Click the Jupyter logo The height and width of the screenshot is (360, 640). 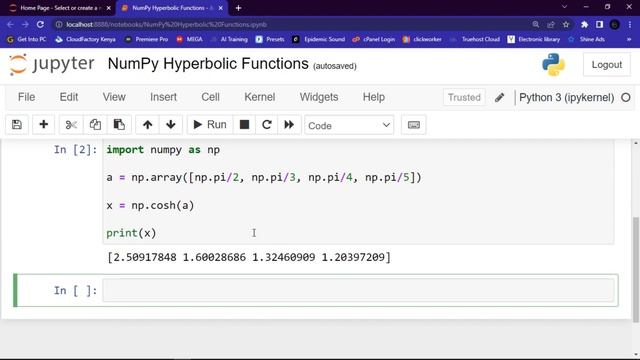52,64
